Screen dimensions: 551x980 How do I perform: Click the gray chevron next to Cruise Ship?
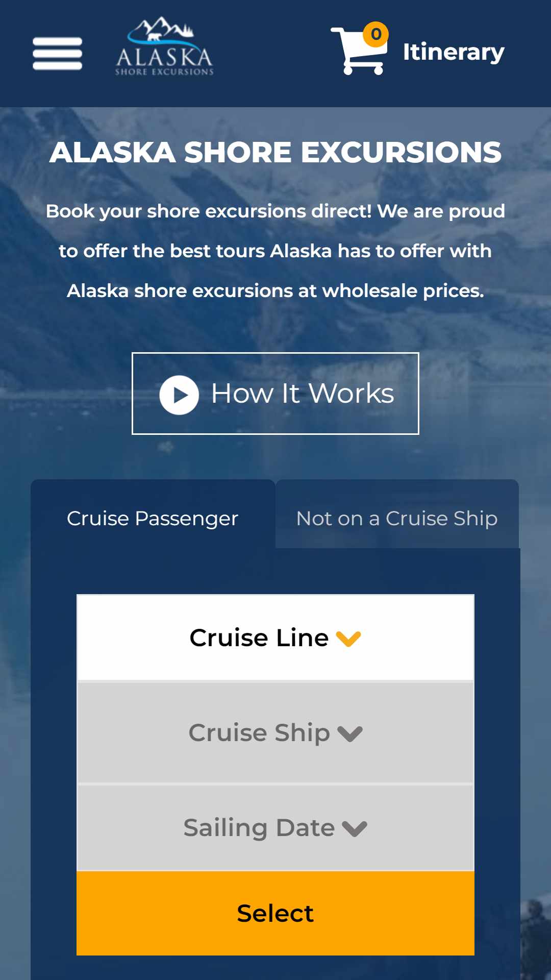[350, 734]
